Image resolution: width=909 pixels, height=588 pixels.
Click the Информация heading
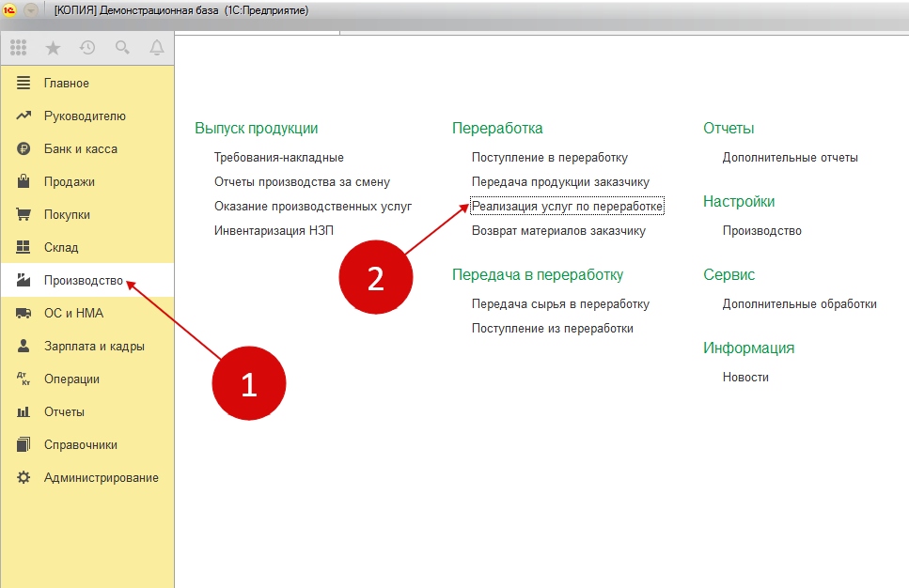pos(748,348)
